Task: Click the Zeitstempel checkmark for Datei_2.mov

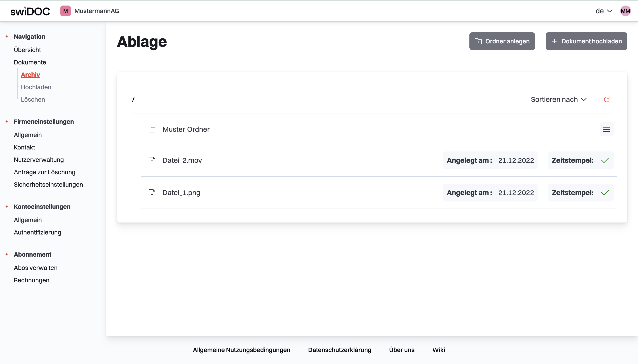Action: pos(605,161)
